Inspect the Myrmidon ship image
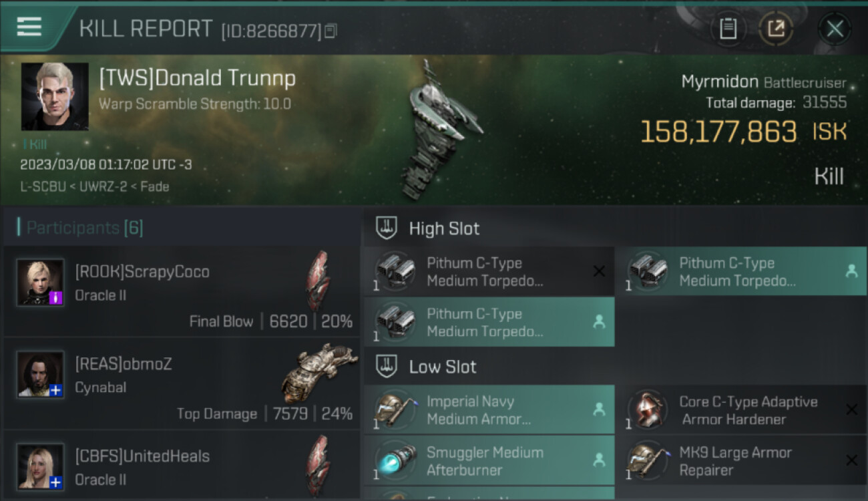This screenshot has height=501, width=868. click(x=439, y=130)
